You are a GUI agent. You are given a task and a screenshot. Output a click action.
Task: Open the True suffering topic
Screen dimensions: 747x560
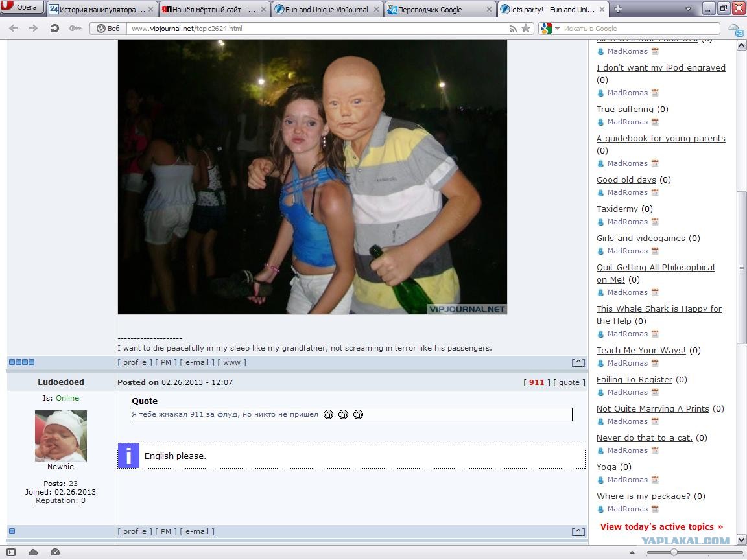click(625, 109)
